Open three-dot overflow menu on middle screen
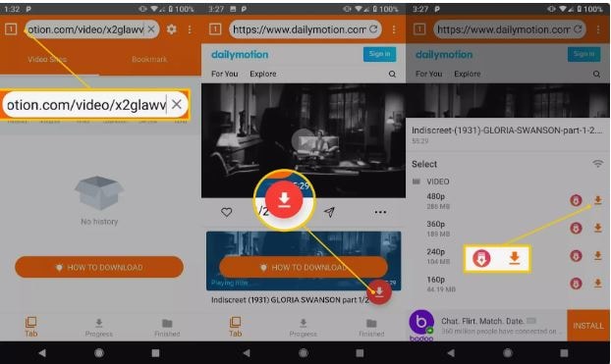 click(394, 29)
